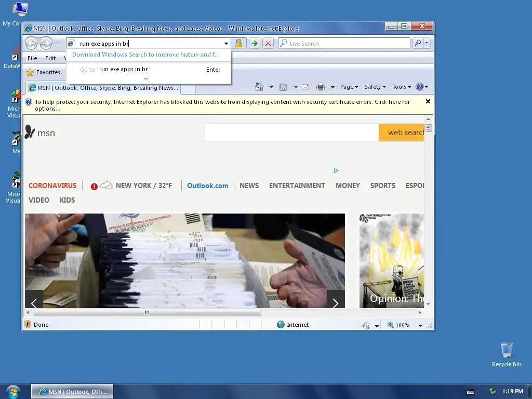Click the Favorites star button
The height and width of the screenshot is (399, 532).
click(x=43, y=72)
